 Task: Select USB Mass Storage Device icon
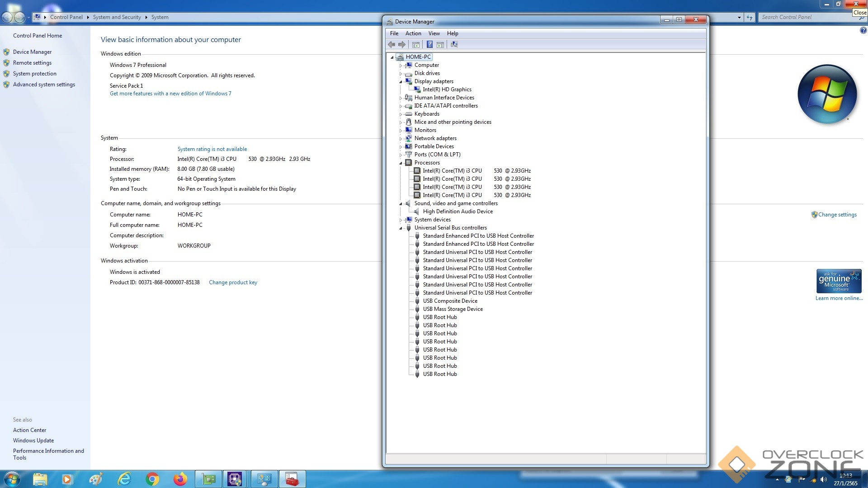[x=417, y=309]
